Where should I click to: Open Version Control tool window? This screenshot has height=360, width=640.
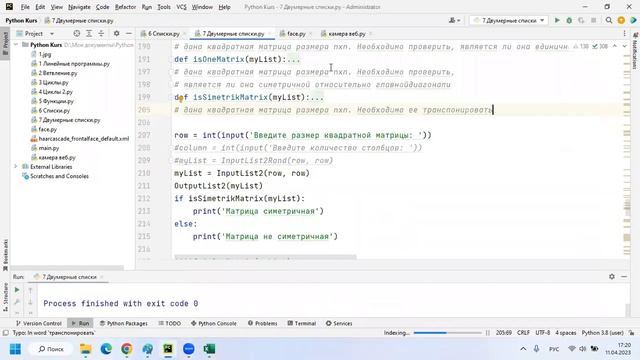tap(38, 323)
